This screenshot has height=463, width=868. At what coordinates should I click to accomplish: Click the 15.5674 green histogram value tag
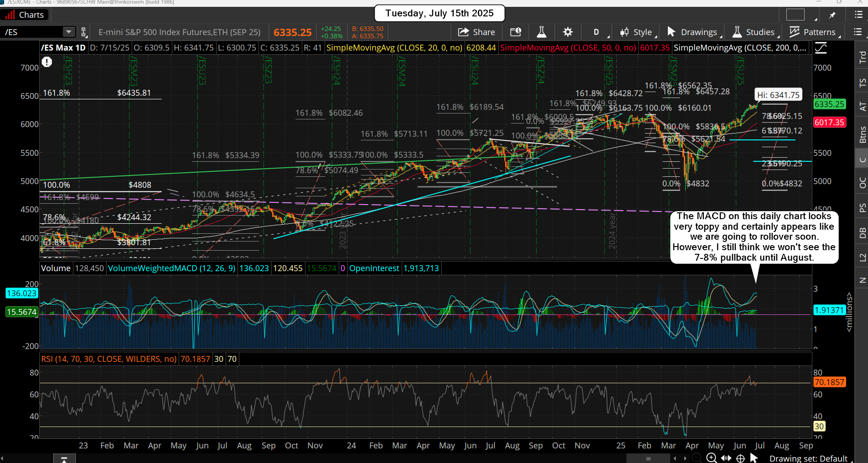pos(22,312)
